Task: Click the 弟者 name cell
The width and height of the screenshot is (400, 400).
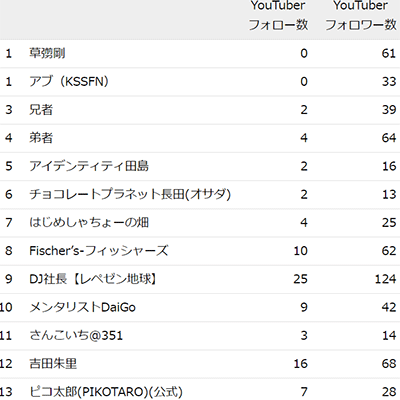Action: [41, 138]
